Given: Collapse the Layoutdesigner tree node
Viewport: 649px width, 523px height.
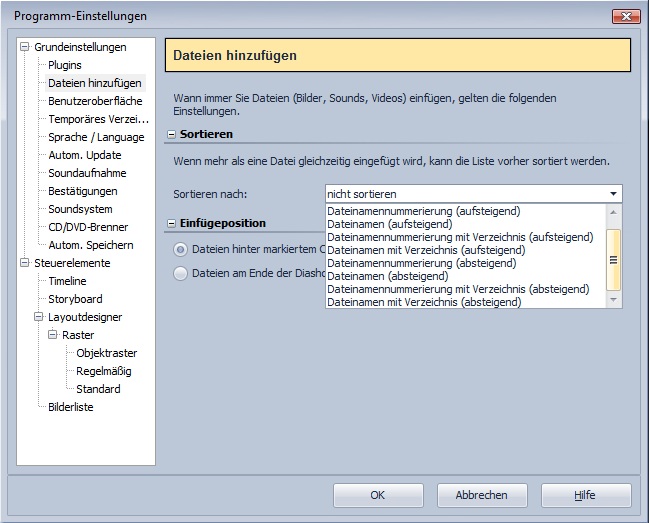Looking at the screenshot, I should pos(39,317).
